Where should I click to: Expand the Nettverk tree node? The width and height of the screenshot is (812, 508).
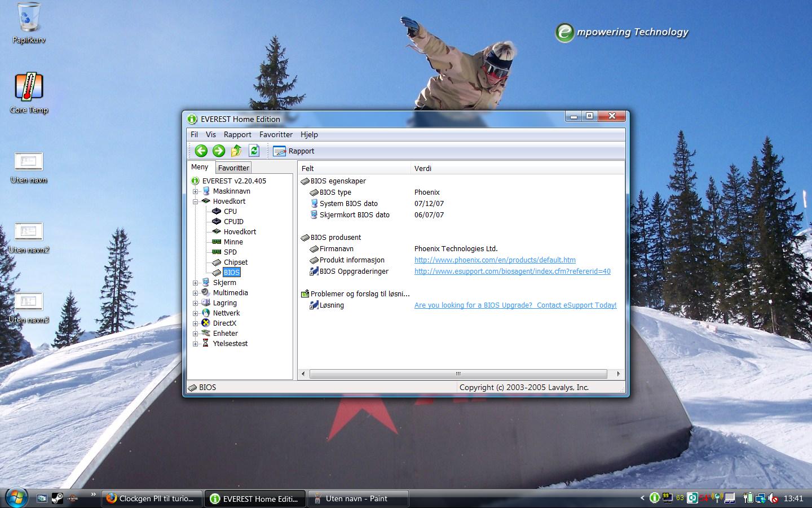click(196, 313)
